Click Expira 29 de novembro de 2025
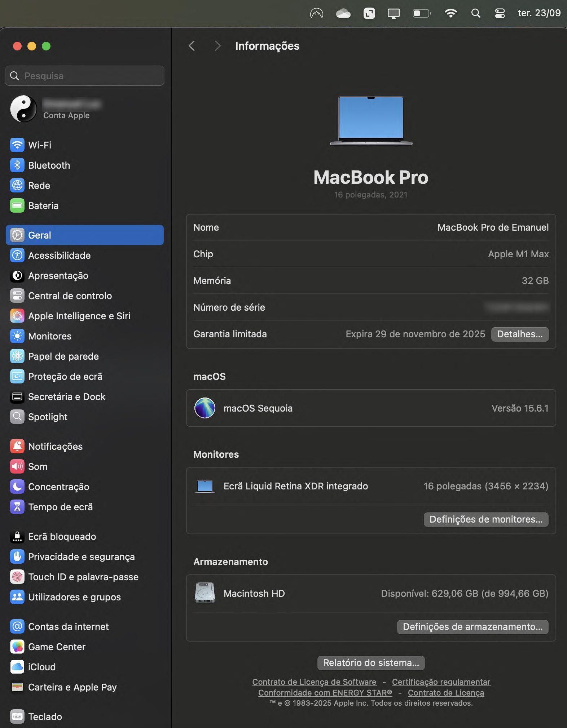 415,334
